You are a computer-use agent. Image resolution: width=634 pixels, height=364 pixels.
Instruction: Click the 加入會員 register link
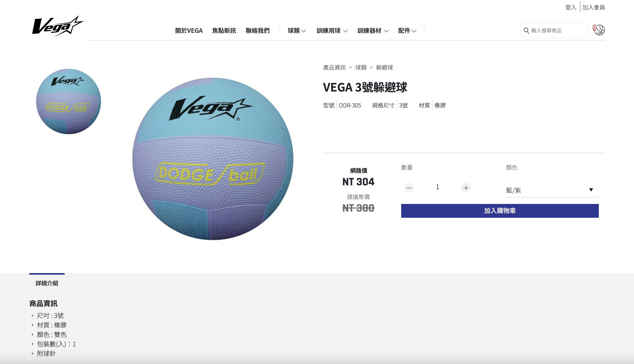593,8
